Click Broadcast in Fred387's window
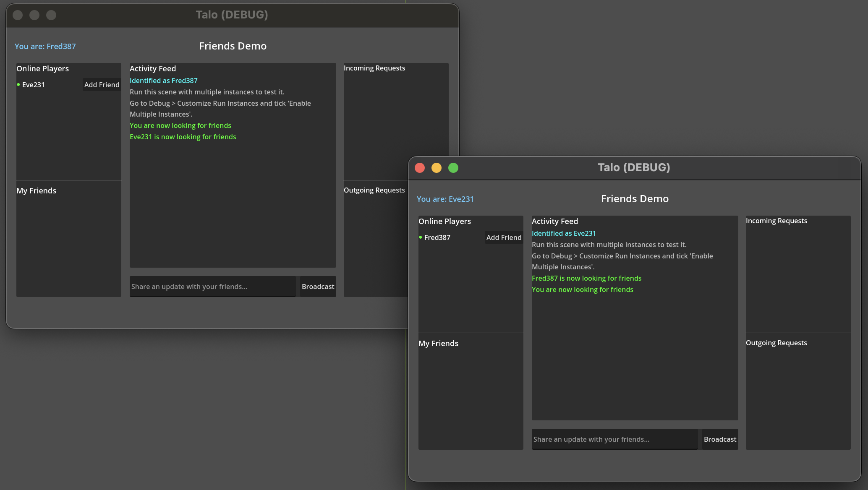Viewport: 868px width, 490px height. 318,287
